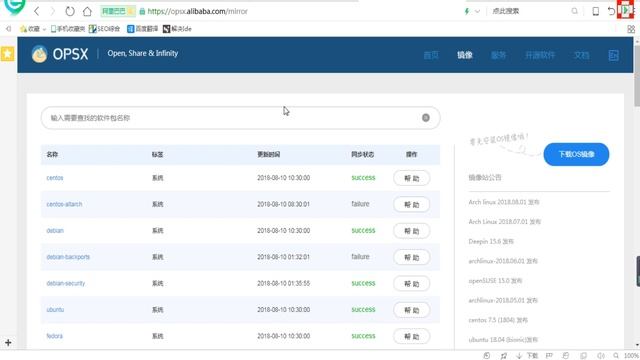
Task: Click the login icon at header far right
Action: [613, 55]
